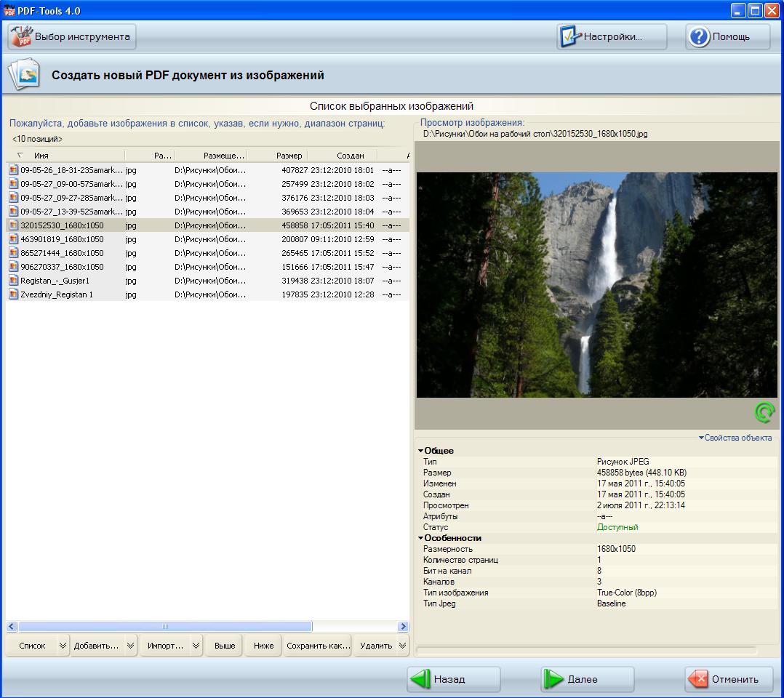
Task: Click file icon of Registan_-_Gusjer1 row
Action: [14, 281]
